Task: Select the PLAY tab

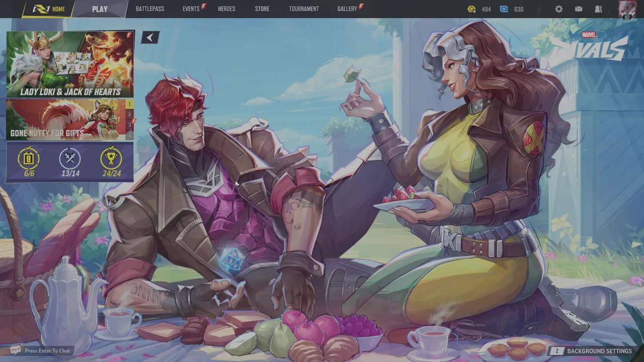Action: [100, 9]
